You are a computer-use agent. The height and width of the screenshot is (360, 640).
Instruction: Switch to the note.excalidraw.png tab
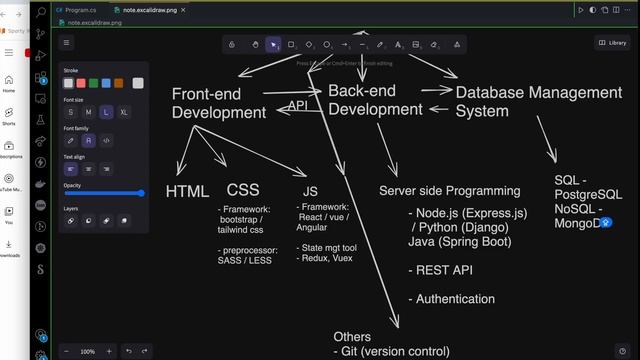pyautogui.click(x=150, y=10)
